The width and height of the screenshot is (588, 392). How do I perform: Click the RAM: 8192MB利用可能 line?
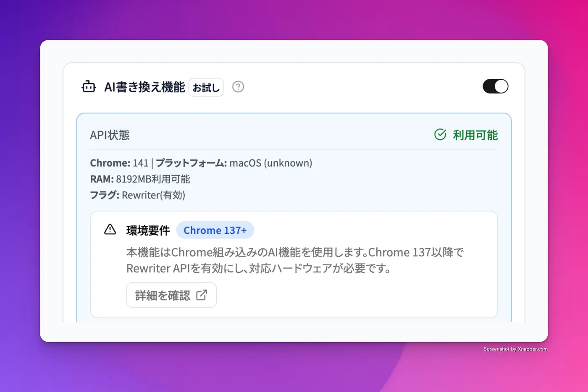click(x=140, y=179)
